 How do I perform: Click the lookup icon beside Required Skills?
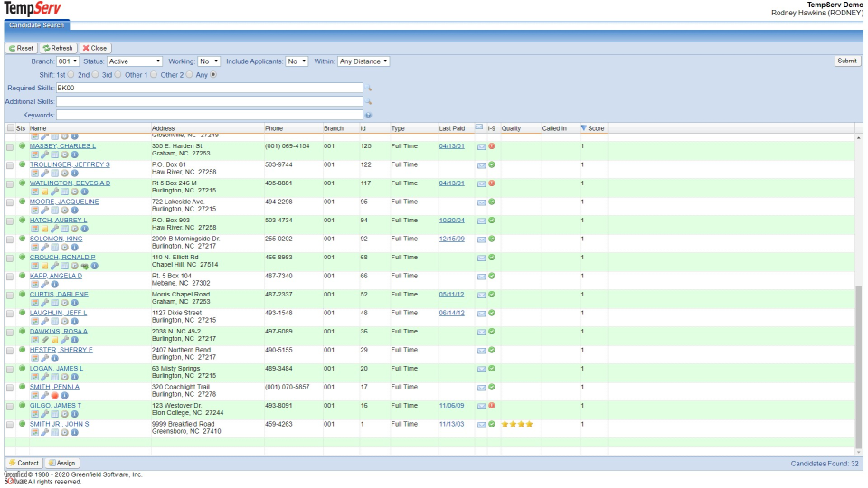[368, 89]
